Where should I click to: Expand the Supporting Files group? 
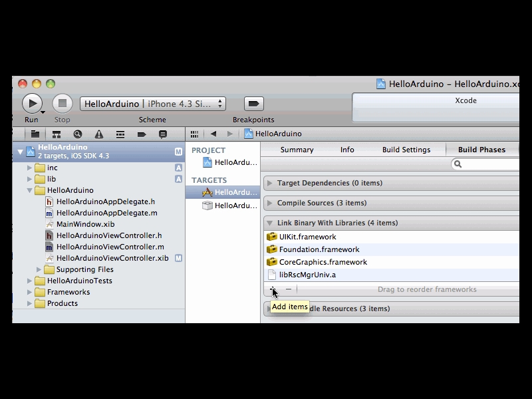click(x=39, y=269)
